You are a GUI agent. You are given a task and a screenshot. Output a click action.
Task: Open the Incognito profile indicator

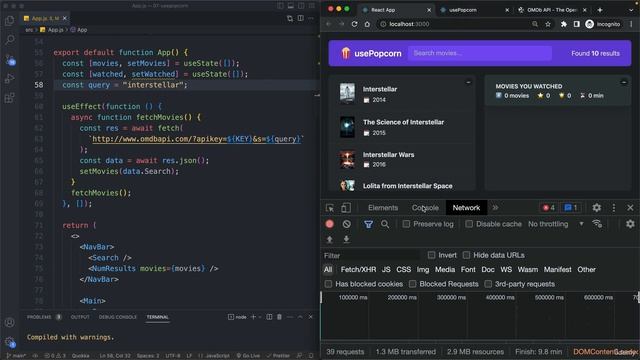(x=603, y=24)
